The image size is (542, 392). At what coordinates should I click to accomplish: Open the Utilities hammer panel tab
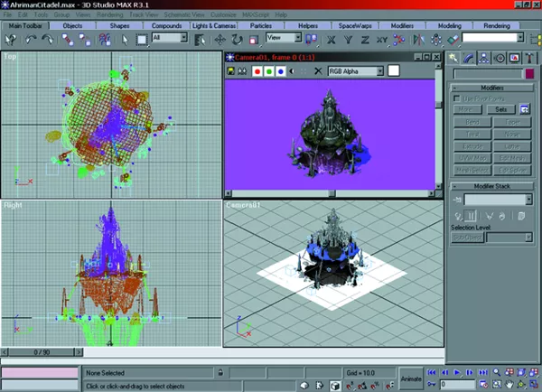(x=530, y=58)
